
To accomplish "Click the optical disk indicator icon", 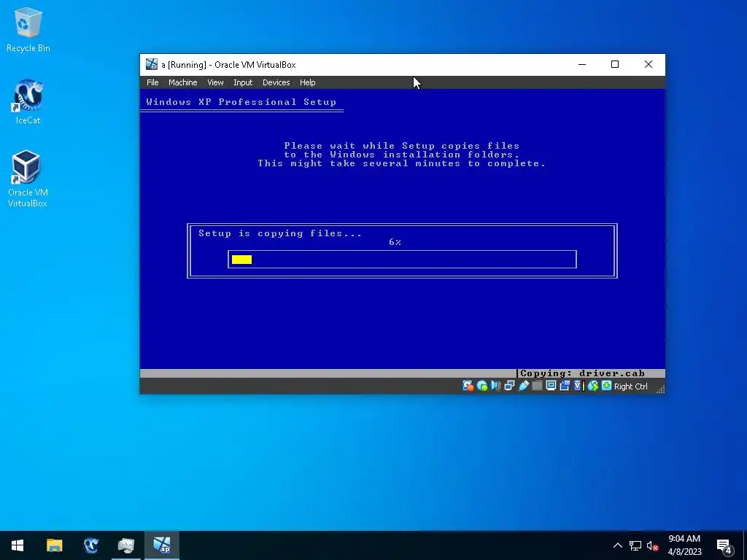I will 482,386.
